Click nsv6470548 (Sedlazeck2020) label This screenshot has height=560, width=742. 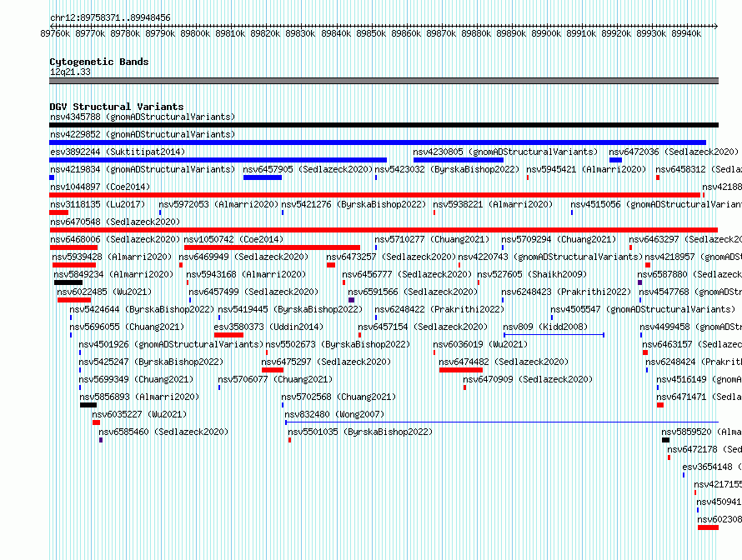115,222
